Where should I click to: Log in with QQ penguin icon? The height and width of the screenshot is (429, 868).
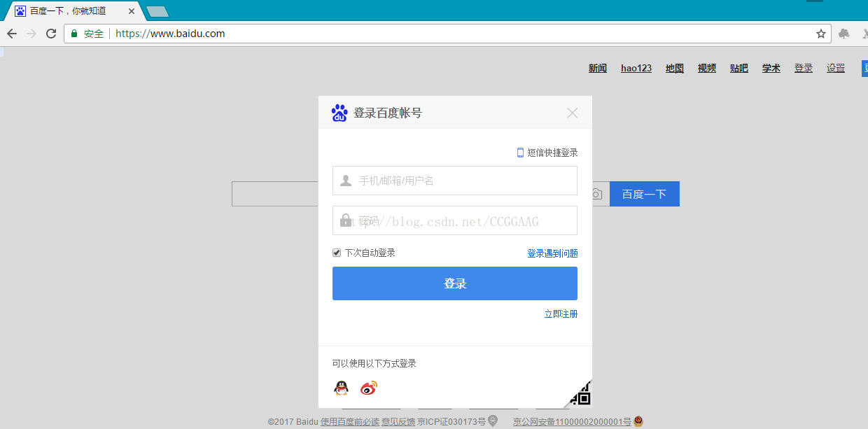pyautogui.click(x=341, y=388)
